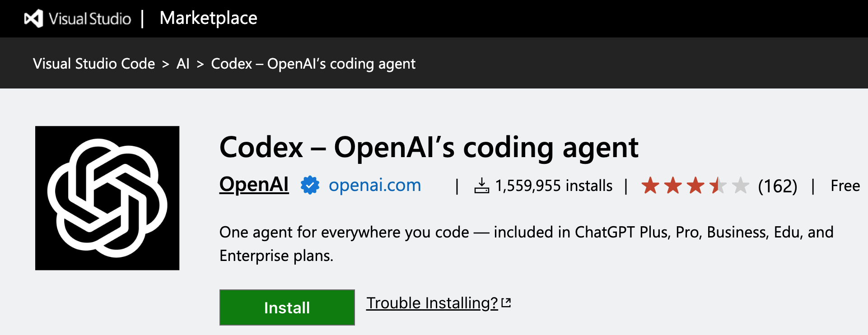Open the Trouble Installing? help link

click(x=432, y=303)
